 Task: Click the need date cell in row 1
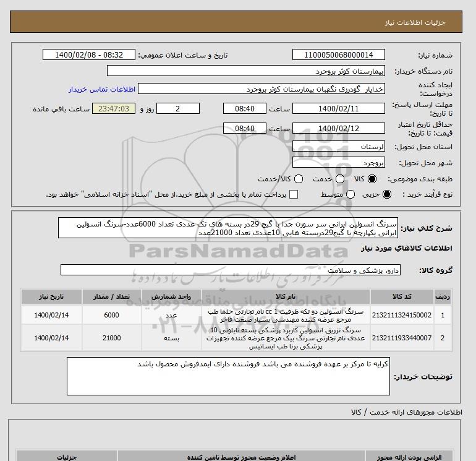pos(51,315)
